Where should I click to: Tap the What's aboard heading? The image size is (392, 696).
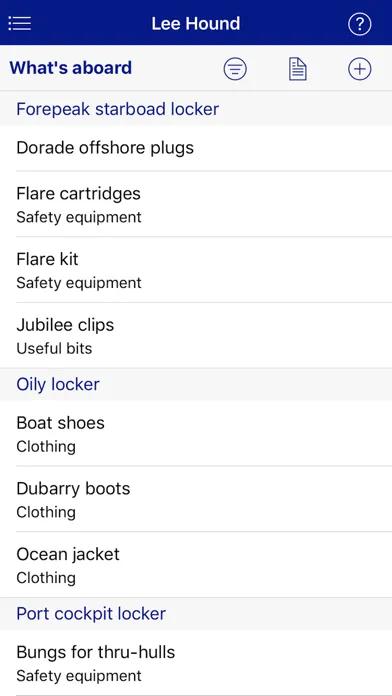tap(71, 68)
